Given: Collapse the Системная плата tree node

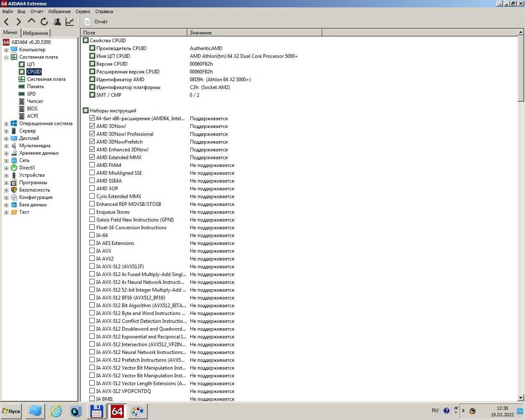Looking at the screenshot, I should tap(6, 57).
